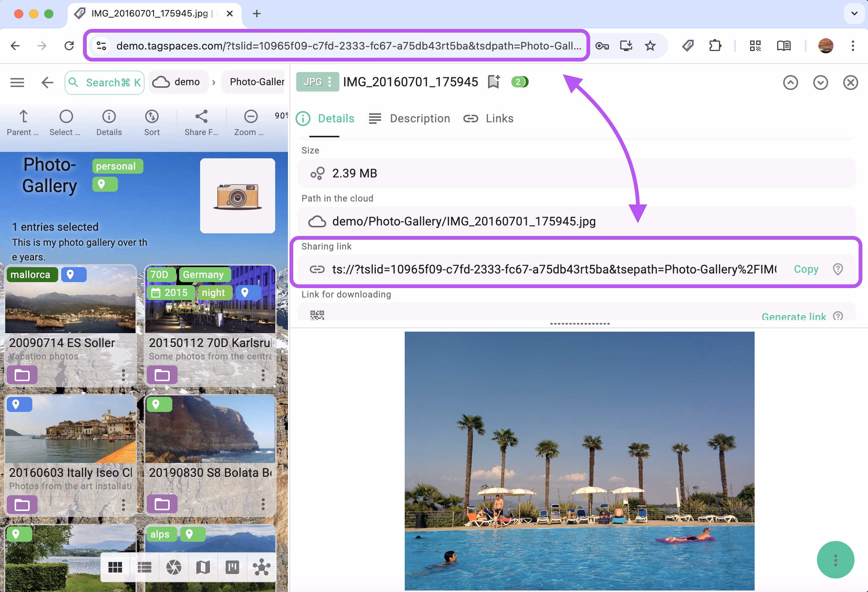Open the Kanban perspective
The width and height of the screenshot is (868, 592).
click(x=232, y=567)
